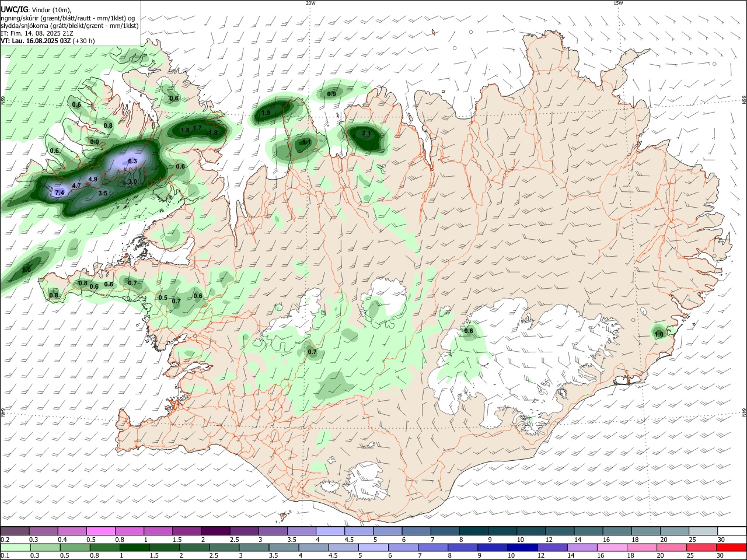Pick the deep blue 10–12 rain swatch

tap(521, 547)
